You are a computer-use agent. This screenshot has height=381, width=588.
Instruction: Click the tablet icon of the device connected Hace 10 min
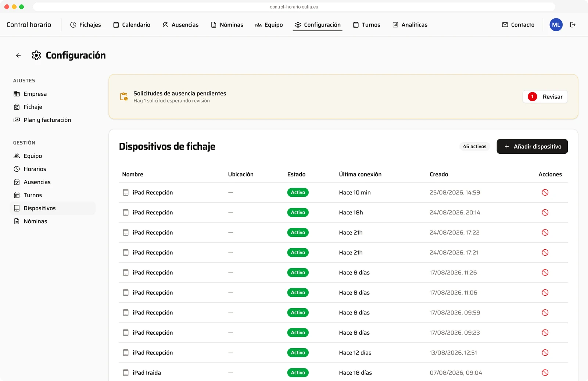point(126,192)
